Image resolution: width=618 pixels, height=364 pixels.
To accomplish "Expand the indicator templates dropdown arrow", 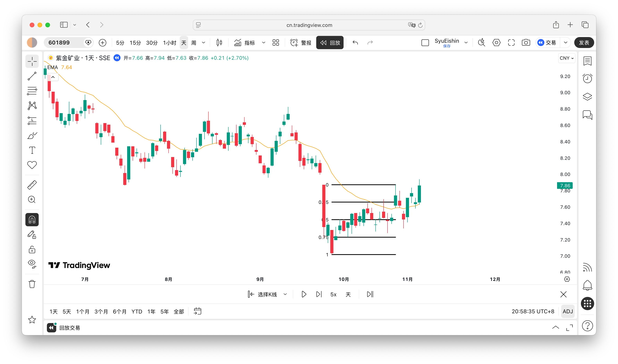I will point(263,43).
